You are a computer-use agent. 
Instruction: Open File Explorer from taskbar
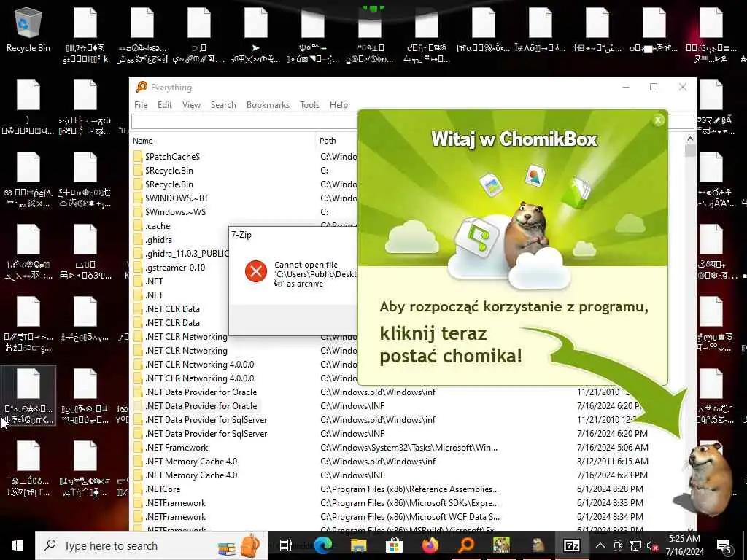[358, 545]
